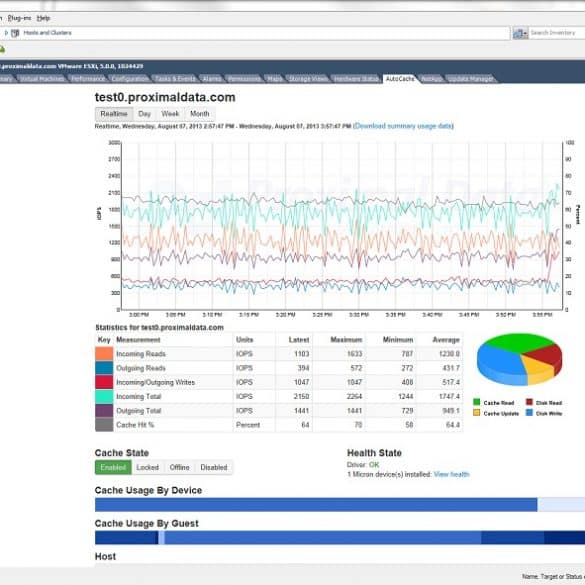Switch to the Alarms tab

point(212,79)
